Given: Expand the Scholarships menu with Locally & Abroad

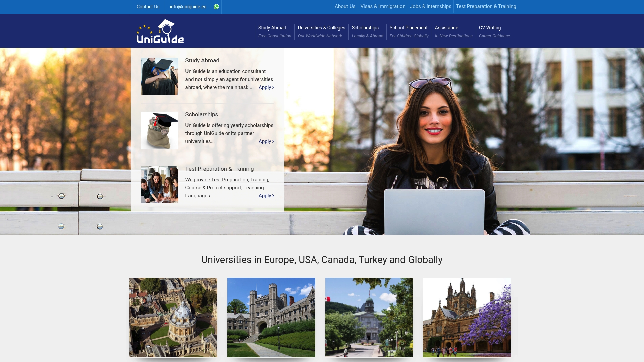Looking at the screenshot, I should (367, 31).
